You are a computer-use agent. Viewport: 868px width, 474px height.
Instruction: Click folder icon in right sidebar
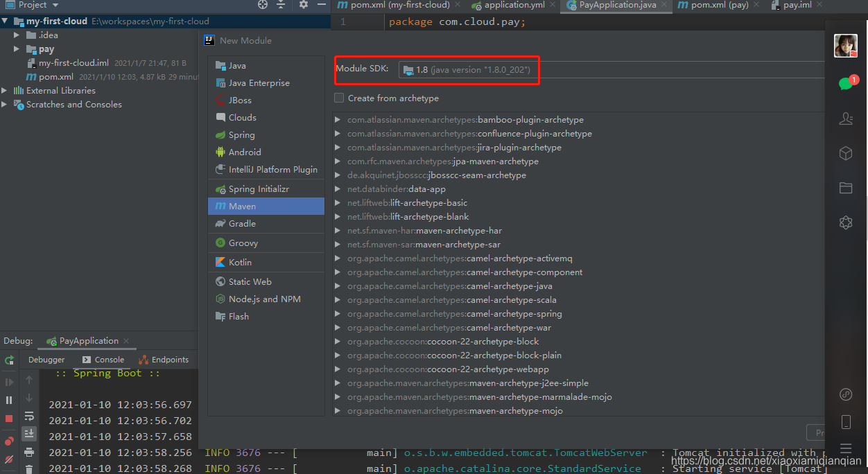[x=846, y=188]
